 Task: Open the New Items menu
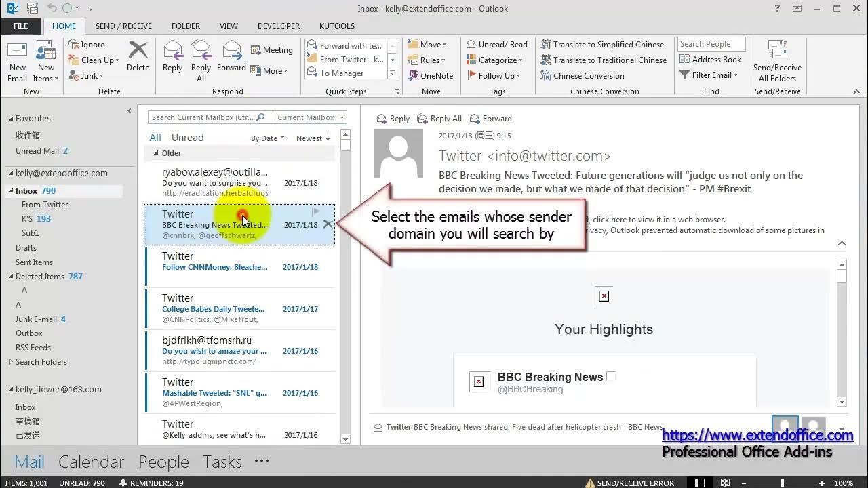[46, 61]
